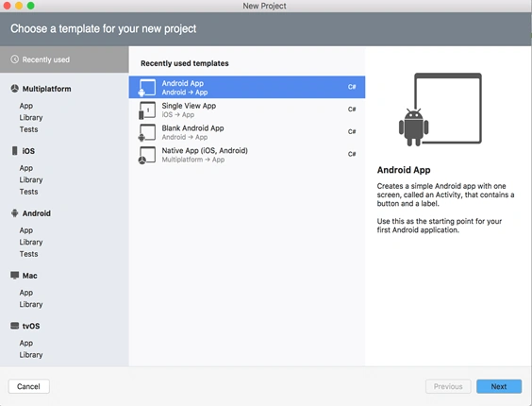532x406 pixels.
Task: Click the Android App description heading
Action: [x=404, y=170]
